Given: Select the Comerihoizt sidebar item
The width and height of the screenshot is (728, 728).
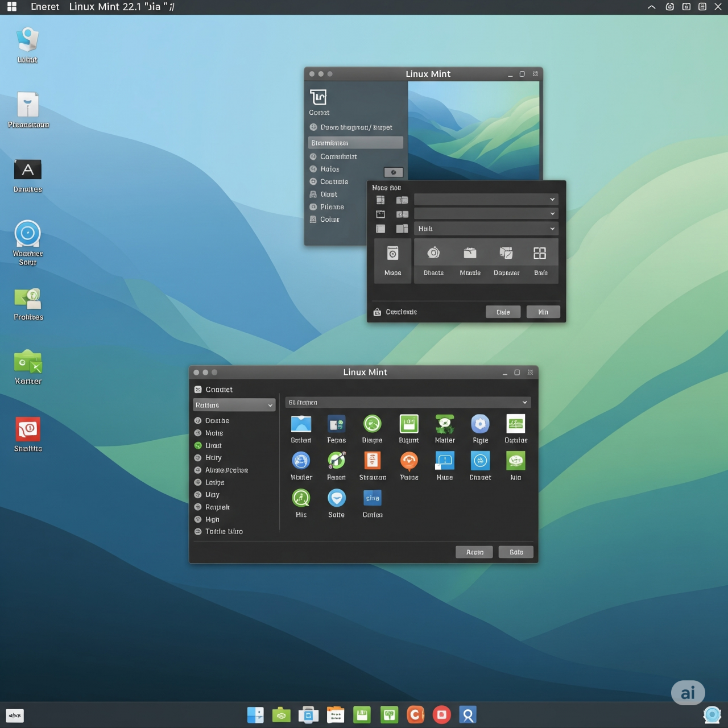Looking at the screenshot, I should pyautogui.click(x=338, y=156).
